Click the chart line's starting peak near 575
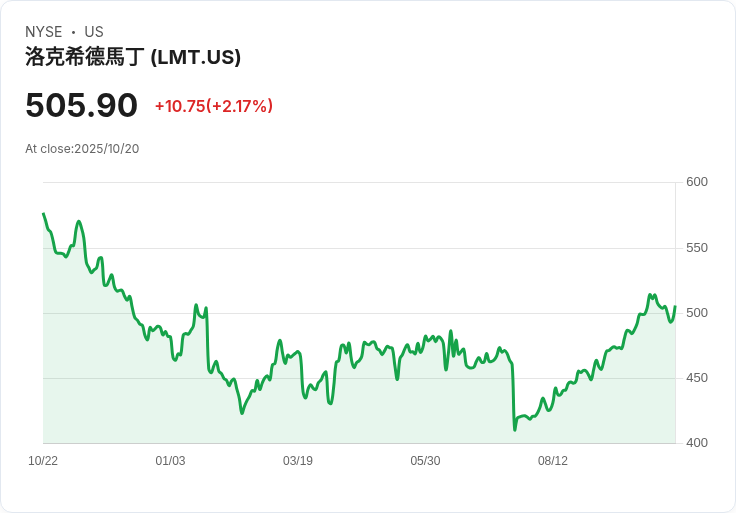 pyautogui.click(x=44, y=214)
